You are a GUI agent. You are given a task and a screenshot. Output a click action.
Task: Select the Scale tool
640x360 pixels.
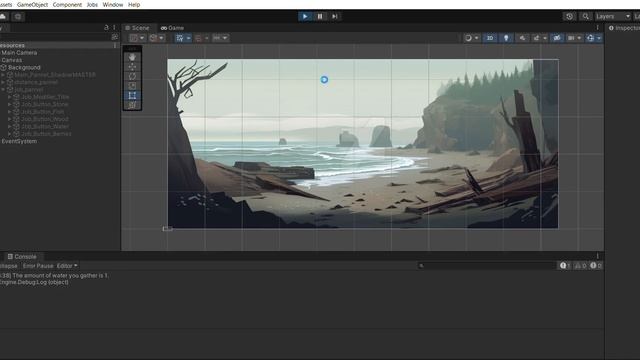pyautogui.click(x=132, y=86)
